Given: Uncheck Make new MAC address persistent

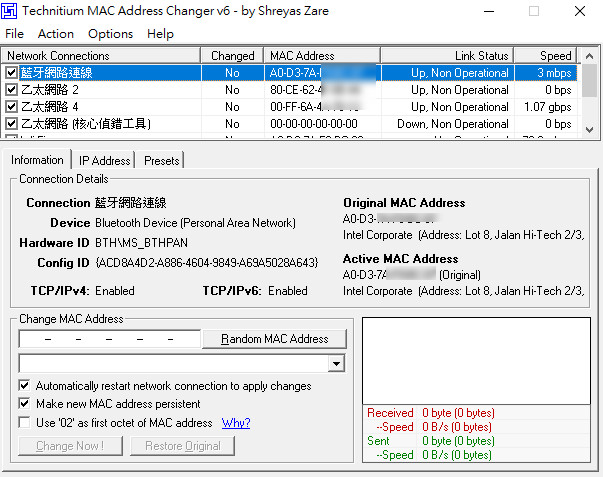Looking at the screenshot, I should [24, 404].
